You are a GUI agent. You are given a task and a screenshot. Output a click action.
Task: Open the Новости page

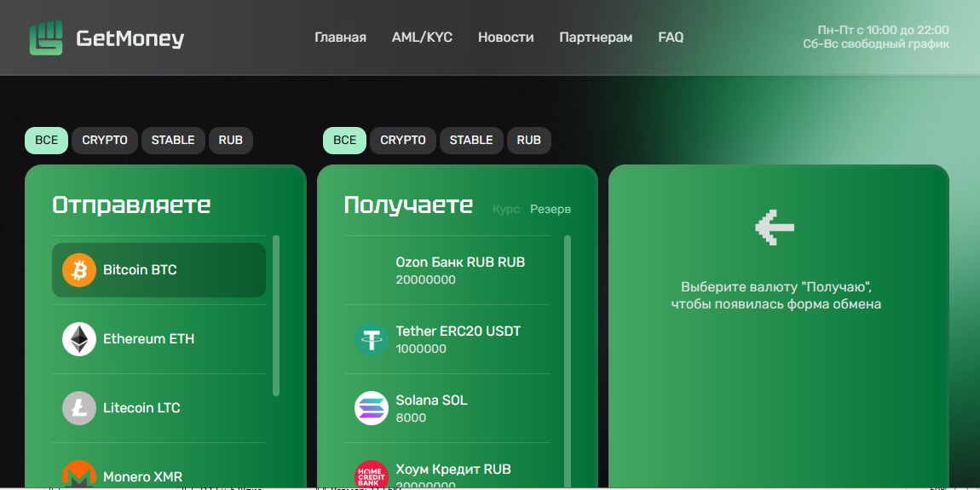click(x=505, y=37)
